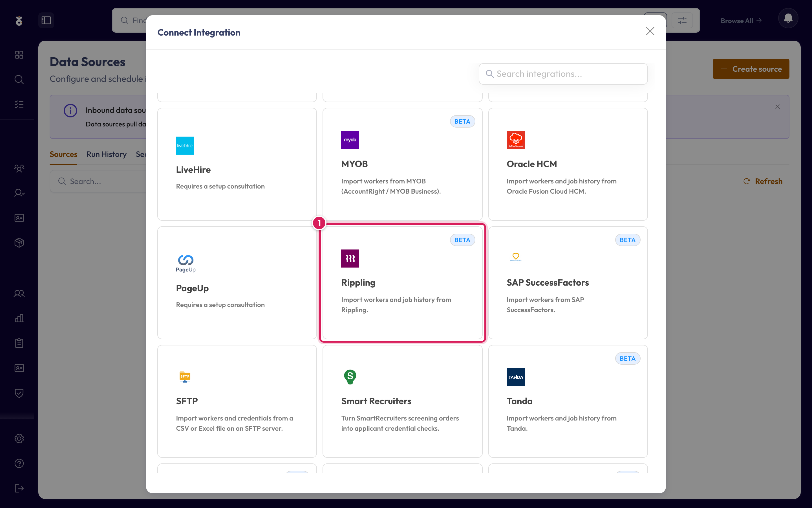Click the Search integrations field
Viewport: 812px width, 508px height.
click(563, 74)
